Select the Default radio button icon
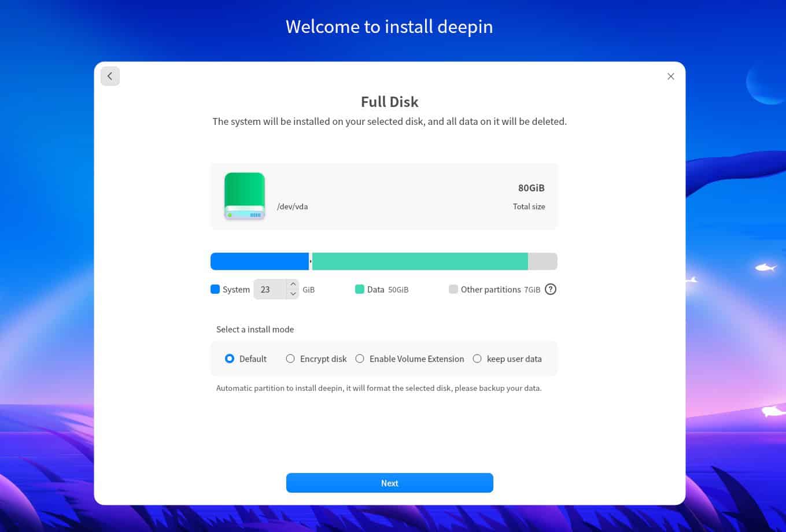Image resolution: width=786 pixels, height=532 pixels. [230, 359]
